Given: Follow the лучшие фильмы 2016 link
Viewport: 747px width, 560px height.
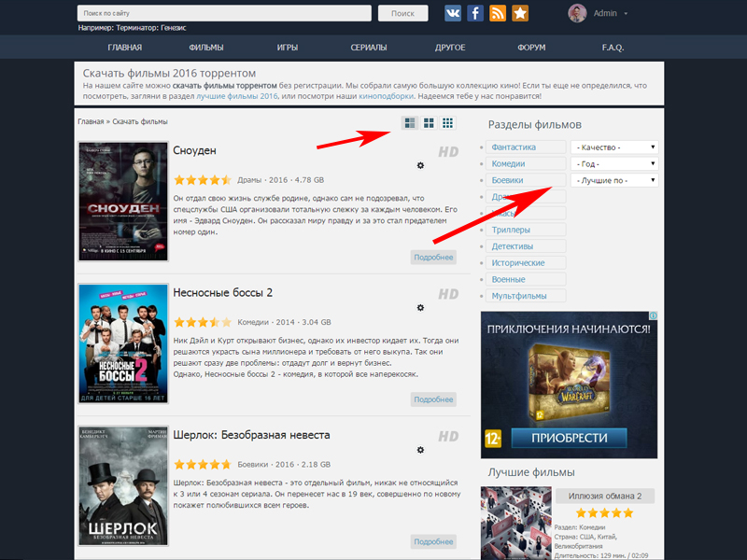Looking at the screenshot, I should pos(237,96).
